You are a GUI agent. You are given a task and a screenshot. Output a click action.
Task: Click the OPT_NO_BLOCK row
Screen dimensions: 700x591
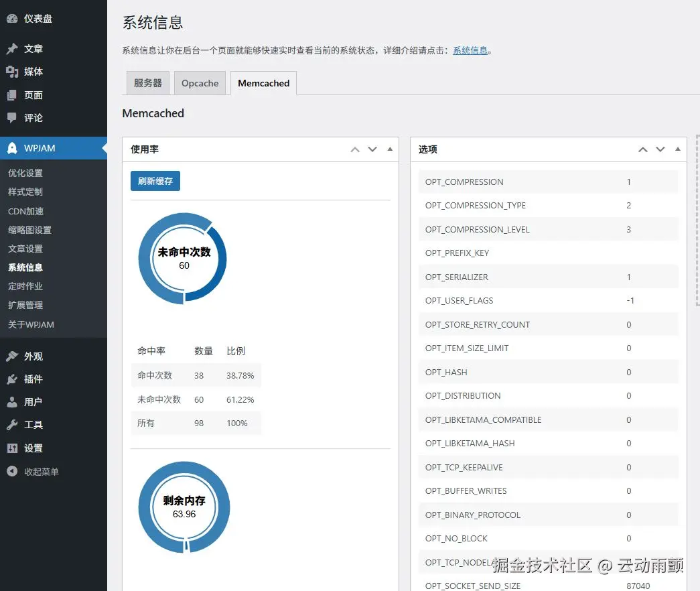click(x=548, y=538)
